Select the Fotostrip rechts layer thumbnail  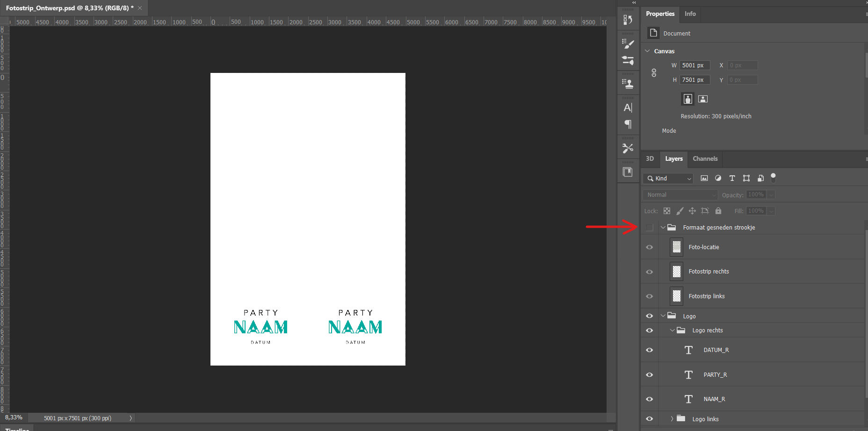pos(676,272)
